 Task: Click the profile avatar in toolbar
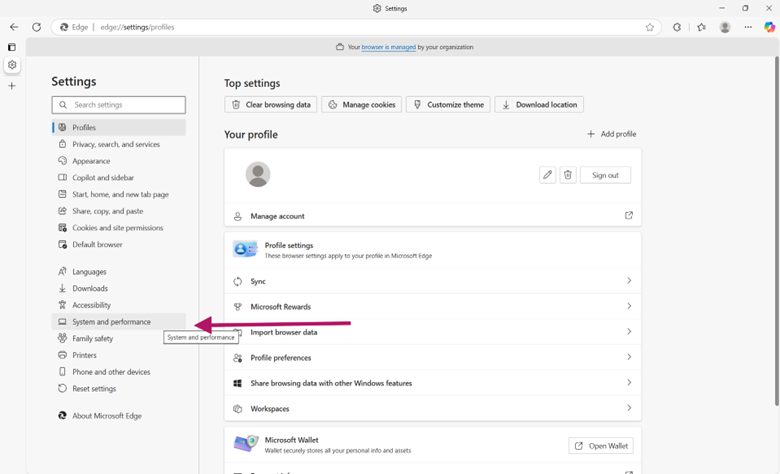point(725,27)
